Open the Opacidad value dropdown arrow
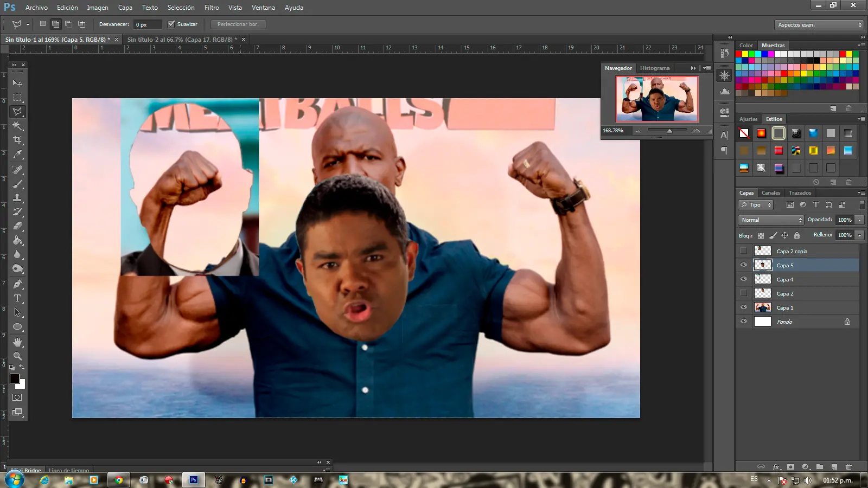 (859, 220)
